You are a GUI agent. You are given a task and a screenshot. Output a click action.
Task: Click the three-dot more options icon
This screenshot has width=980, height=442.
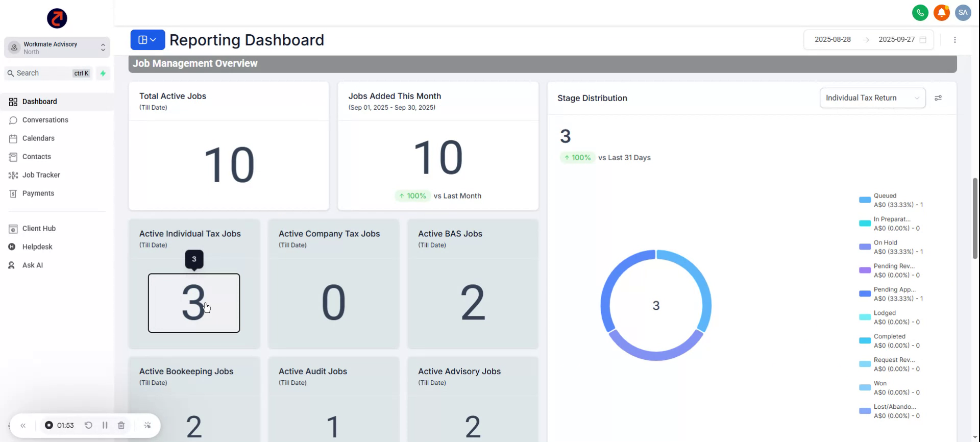954,40
